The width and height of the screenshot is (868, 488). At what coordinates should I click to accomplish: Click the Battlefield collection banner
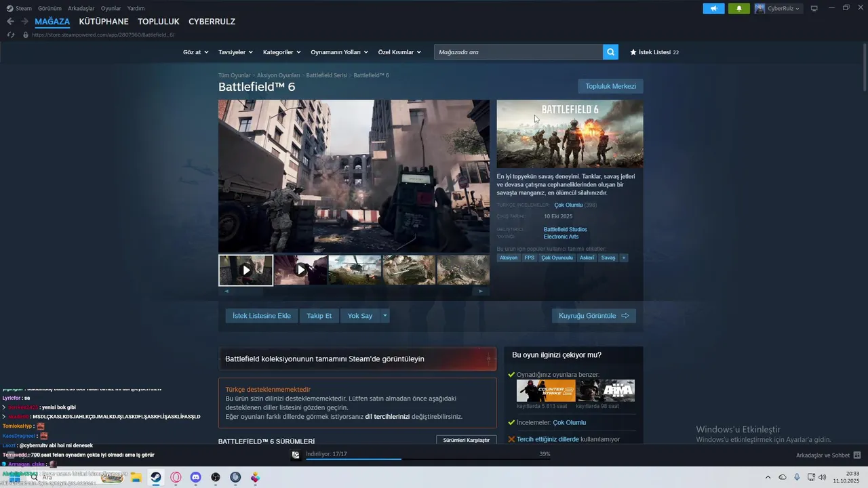(357, 359)
